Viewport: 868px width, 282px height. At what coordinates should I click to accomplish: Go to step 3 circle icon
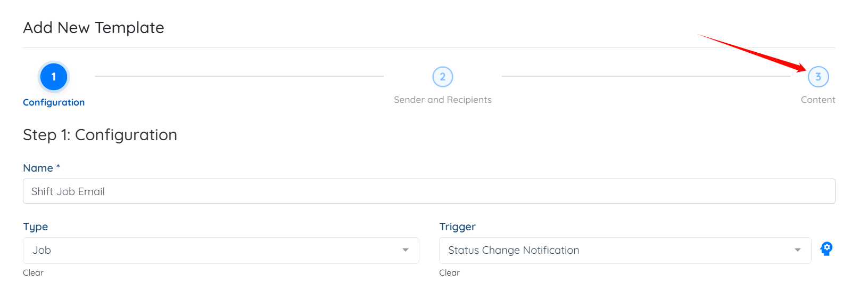[x=818, y=77]
